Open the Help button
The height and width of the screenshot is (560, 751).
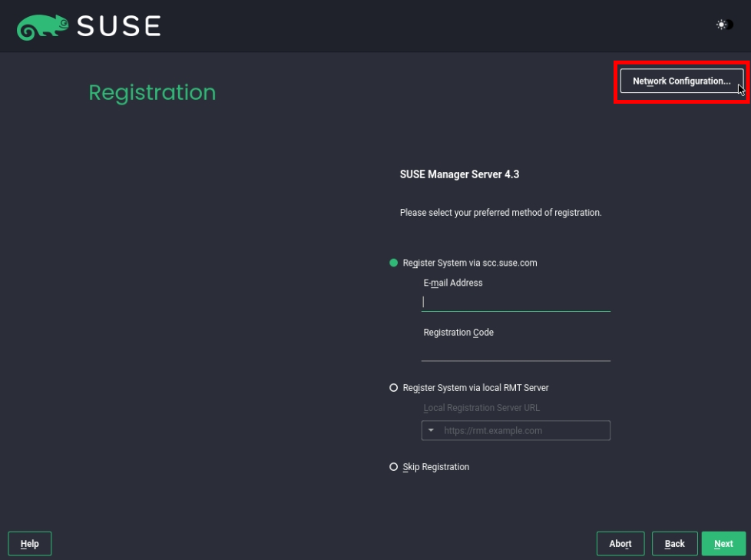click(x=30, y=544)
